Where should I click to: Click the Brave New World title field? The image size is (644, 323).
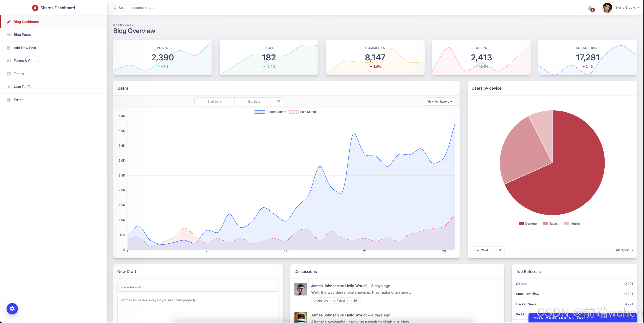click(198, 287)
